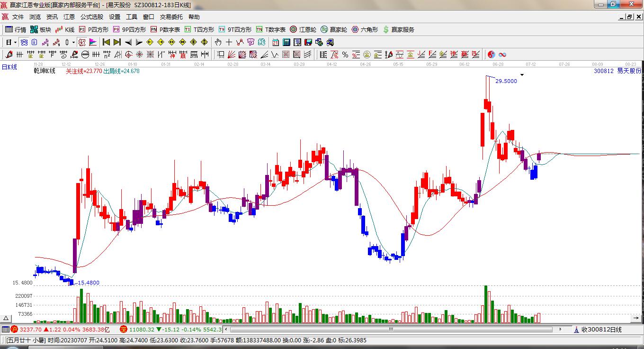Open the calendar date icon

tap(276, 42)
